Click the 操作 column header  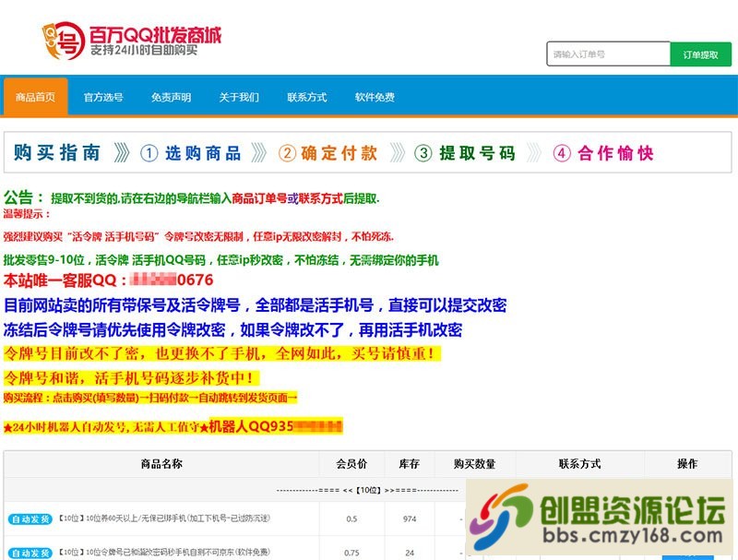coord(687,463)
